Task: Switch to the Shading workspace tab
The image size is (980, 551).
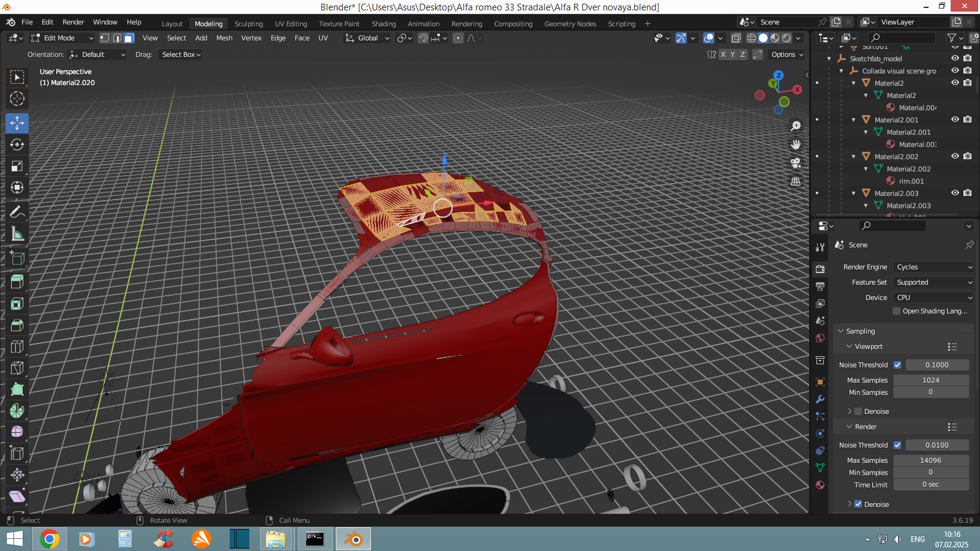Action: [x=383, y=24]
